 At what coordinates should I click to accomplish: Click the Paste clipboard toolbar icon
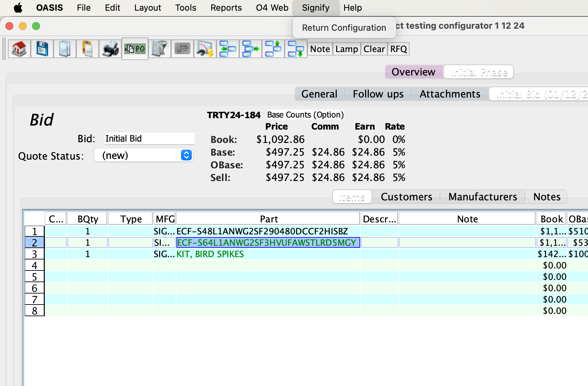point(87,49)
